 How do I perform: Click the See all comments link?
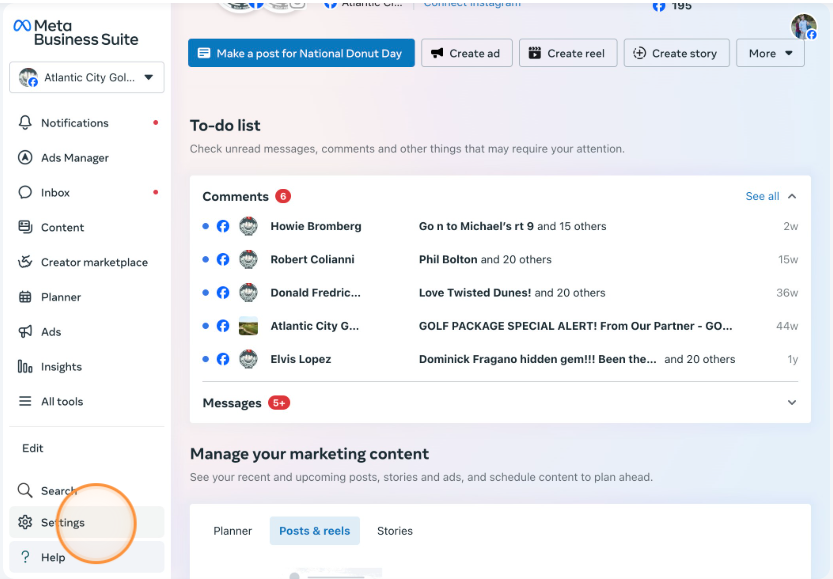click(x=762, y=197)
